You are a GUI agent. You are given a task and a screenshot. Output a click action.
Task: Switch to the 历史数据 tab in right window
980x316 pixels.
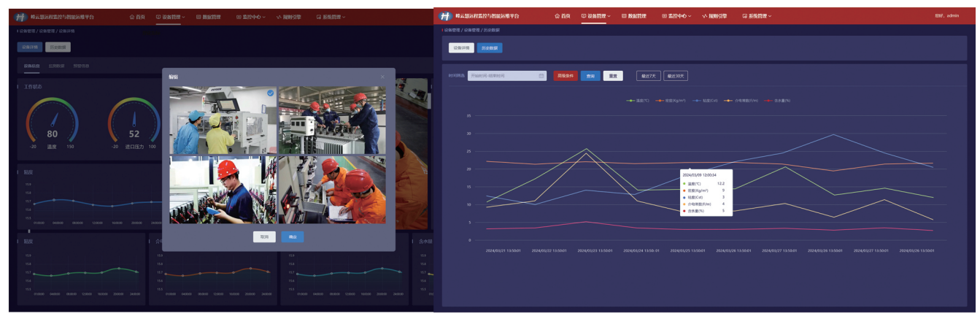(490, 48)
